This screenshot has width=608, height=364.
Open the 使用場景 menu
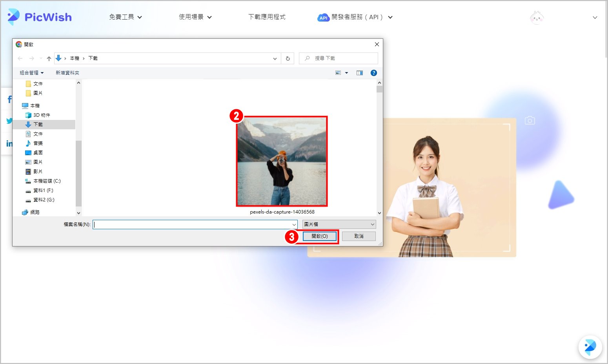[x=195, y=17]
